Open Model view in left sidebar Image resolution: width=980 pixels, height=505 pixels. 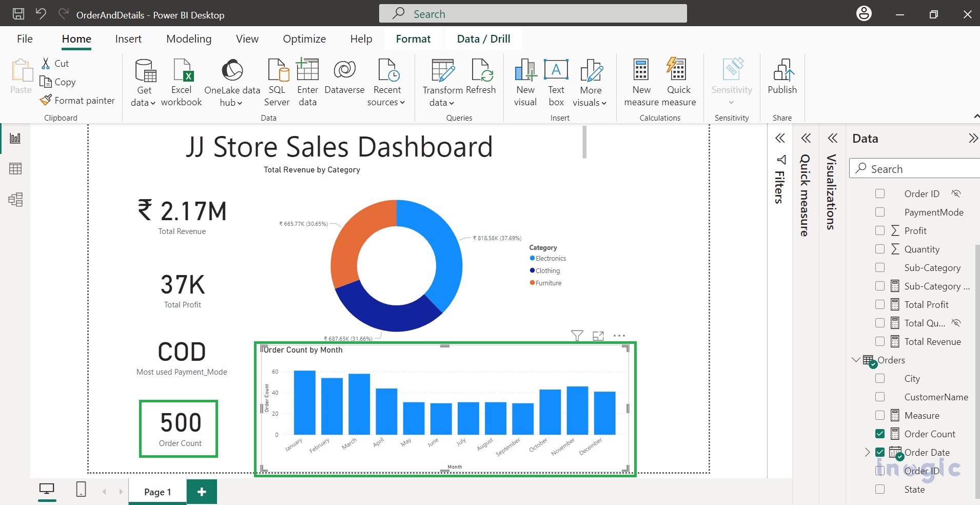15,200
